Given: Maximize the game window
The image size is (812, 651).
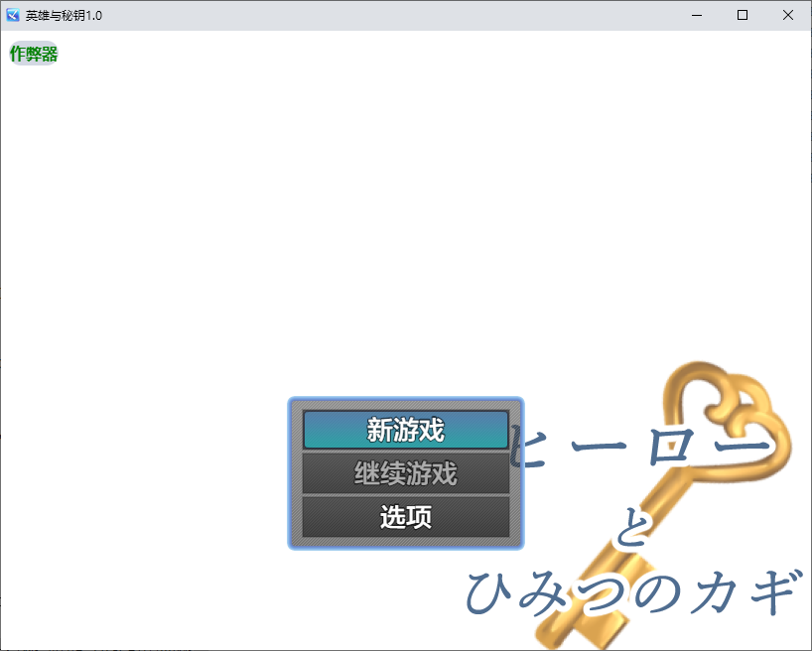Looking at the screenshot, I should point(743,15).
